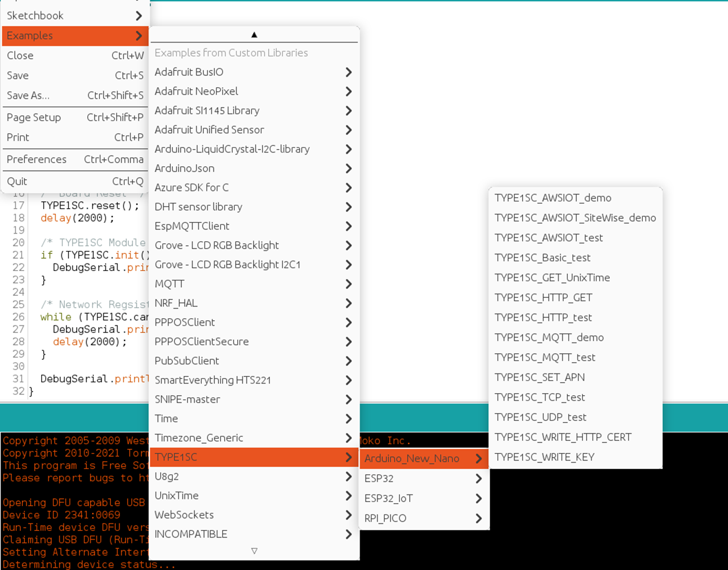Click console line 'Determining device status...'

89,564
